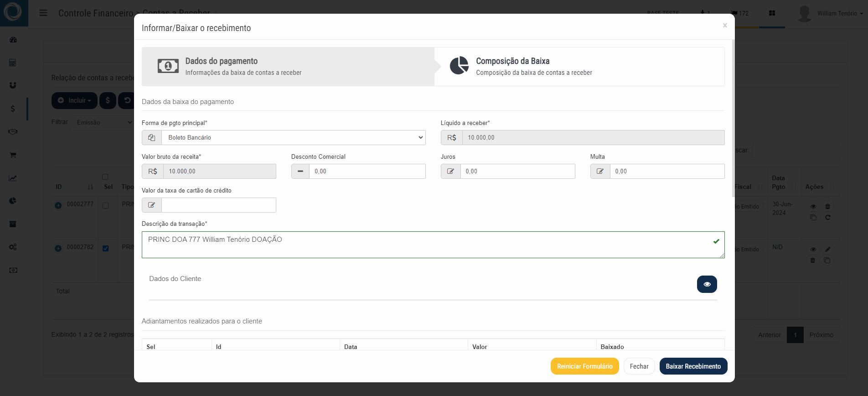This screenshot has height=396, width=868.
Task: Edit row 00002782 with pencil icon
Action: coord(827,250)
